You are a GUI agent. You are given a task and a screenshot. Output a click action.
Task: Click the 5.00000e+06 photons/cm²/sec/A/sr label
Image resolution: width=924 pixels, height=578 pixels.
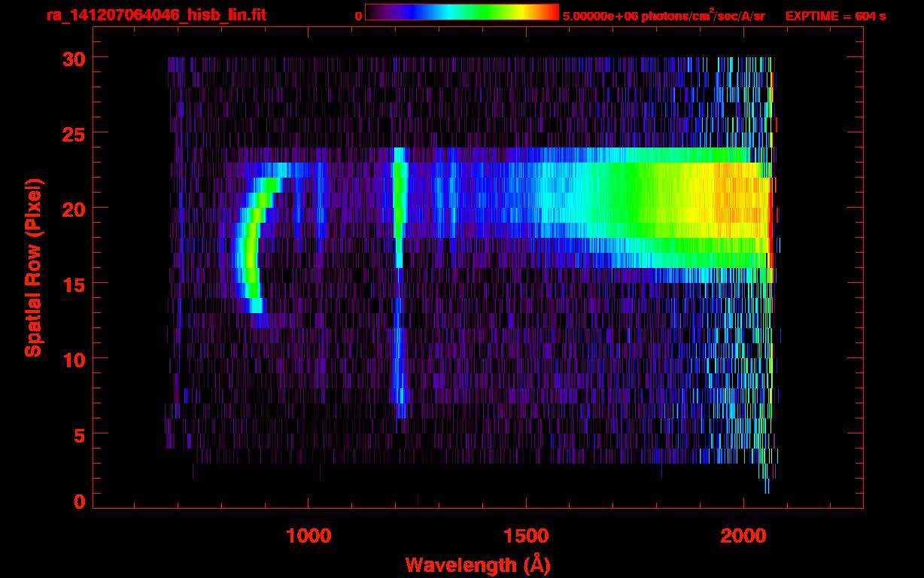pos(664,16)
